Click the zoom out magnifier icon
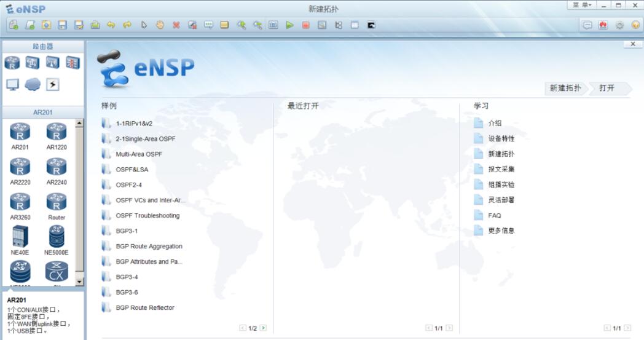 pyautogui.click(x=257, y=25)
